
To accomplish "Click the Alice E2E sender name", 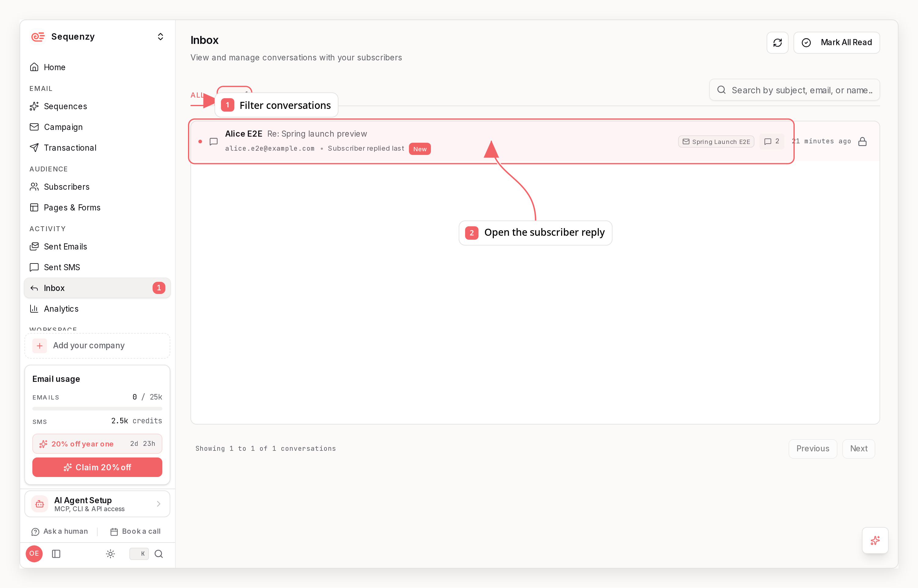I will [244, 134].
